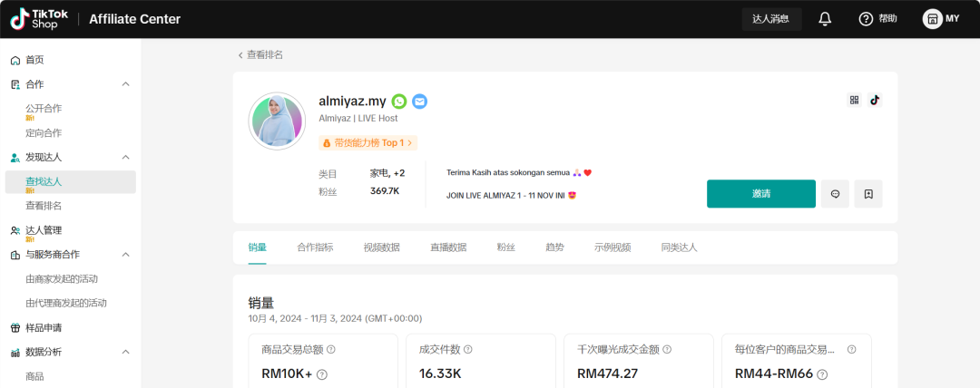Switch to the 合作指标 tab
Image resolution: width=980 pixels, height=388 pixels.
(315, 247)
